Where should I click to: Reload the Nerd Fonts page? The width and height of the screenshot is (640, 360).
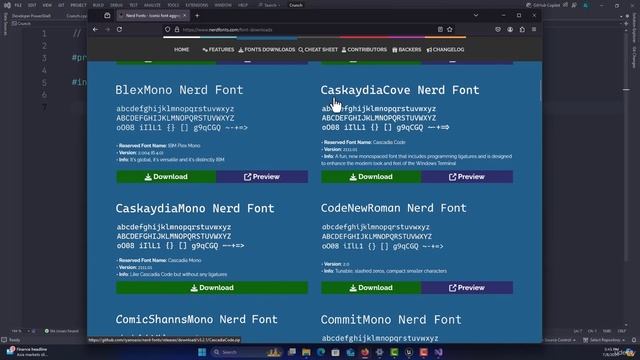pyautogui.click(x=119, y=29)
